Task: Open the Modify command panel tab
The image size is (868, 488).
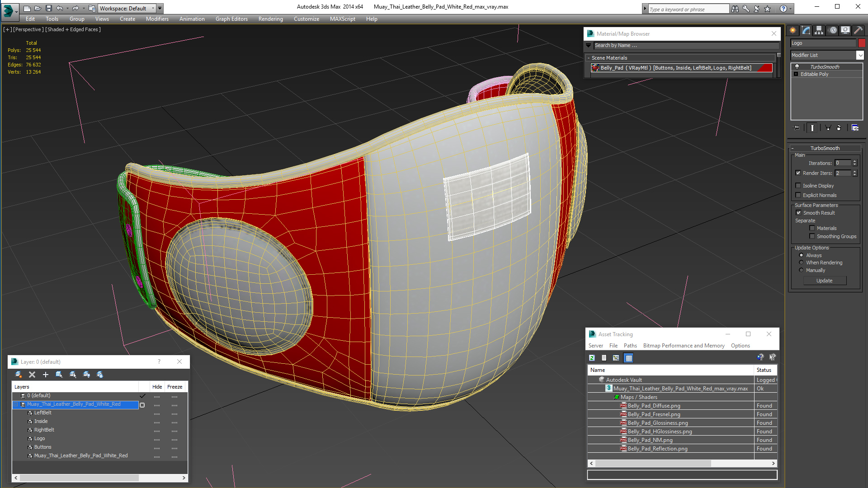Action: point(806,30)
